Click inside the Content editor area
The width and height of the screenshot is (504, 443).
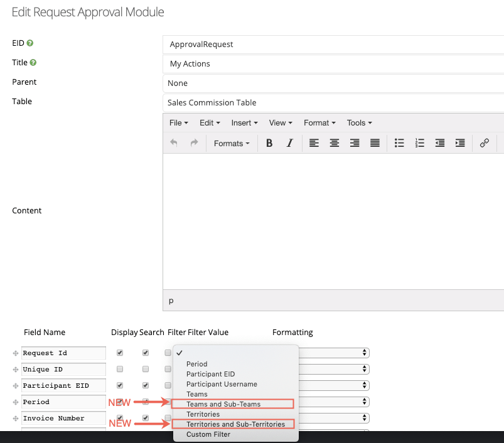pos(333,221)
